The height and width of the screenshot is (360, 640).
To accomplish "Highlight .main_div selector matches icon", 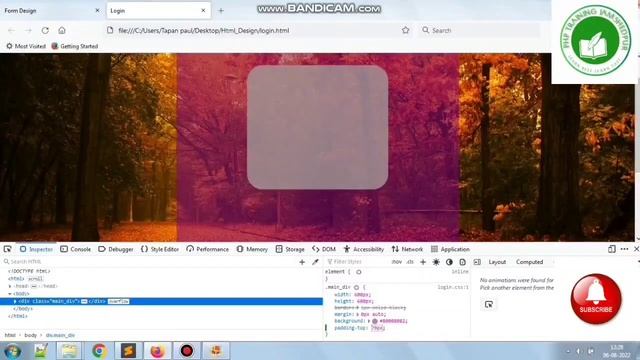I will pos(356,287).
